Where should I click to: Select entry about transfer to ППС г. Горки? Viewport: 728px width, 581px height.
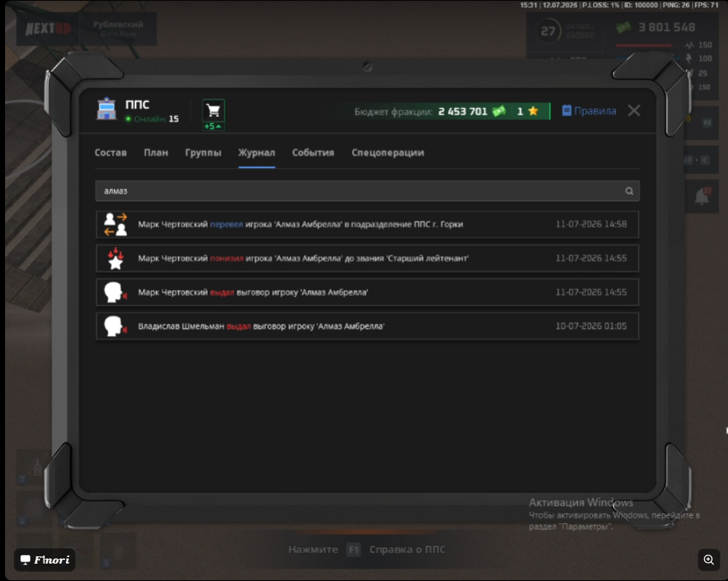367,225
